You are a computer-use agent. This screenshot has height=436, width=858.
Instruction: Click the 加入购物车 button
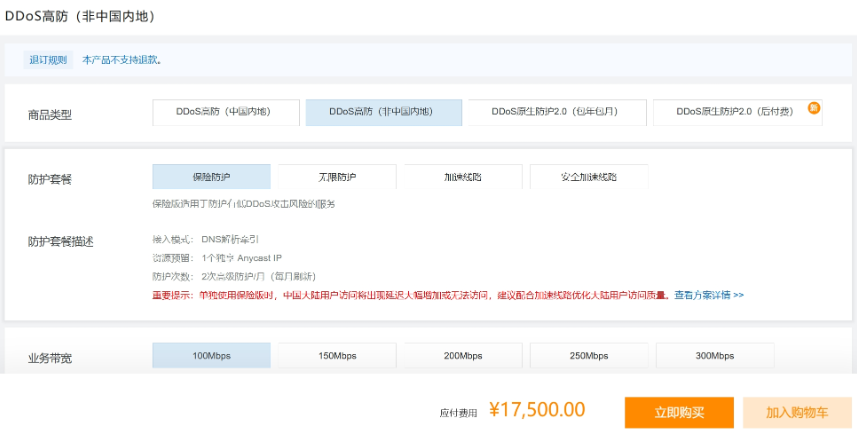[797, 412]
